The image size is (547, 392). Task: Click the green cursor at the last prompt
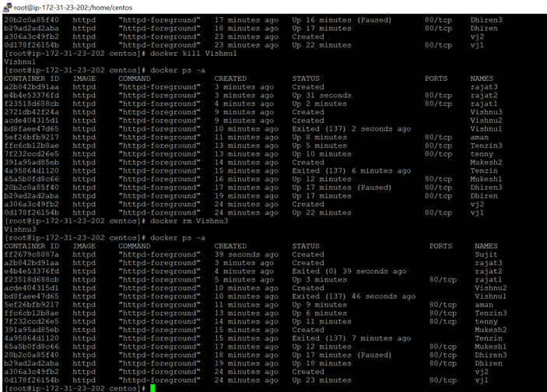153,387
